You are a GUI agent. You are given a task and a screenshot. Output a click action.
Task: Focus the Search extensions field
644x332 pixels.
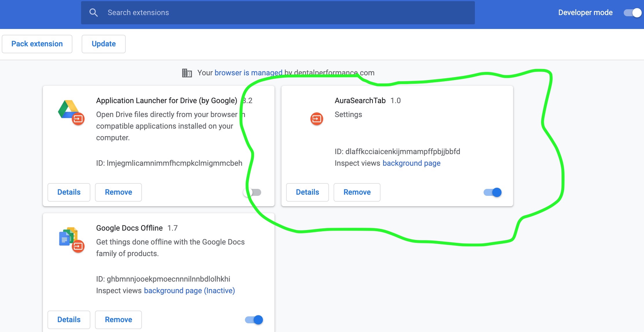pyautogui.click(x=278, y=13)
